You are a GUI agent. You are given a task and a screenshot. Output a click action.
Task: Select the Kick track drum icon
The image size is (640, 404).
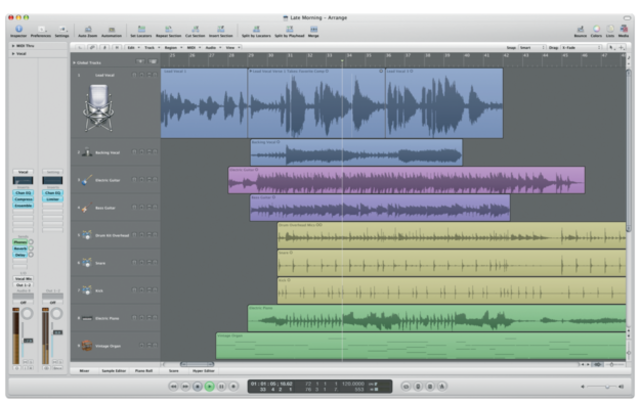click(x=87, y=291)
